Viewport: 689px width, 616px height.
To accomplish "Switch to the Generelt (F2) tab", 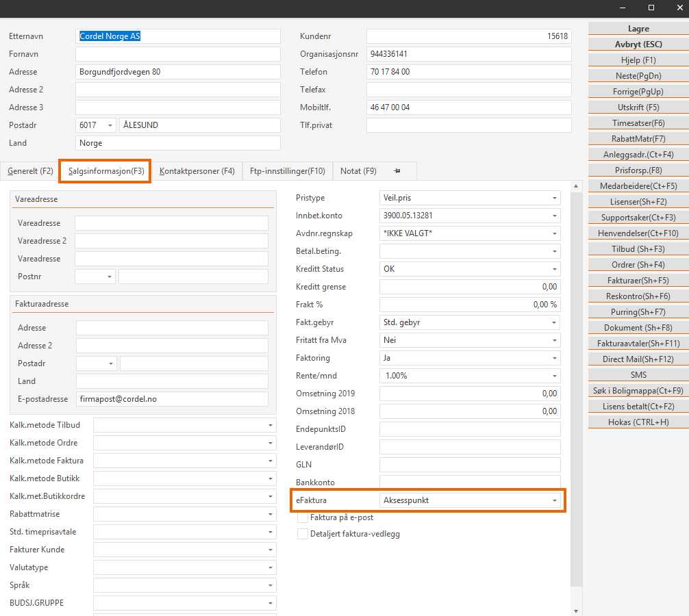I will pyautogui.click(x=30, y=171).
